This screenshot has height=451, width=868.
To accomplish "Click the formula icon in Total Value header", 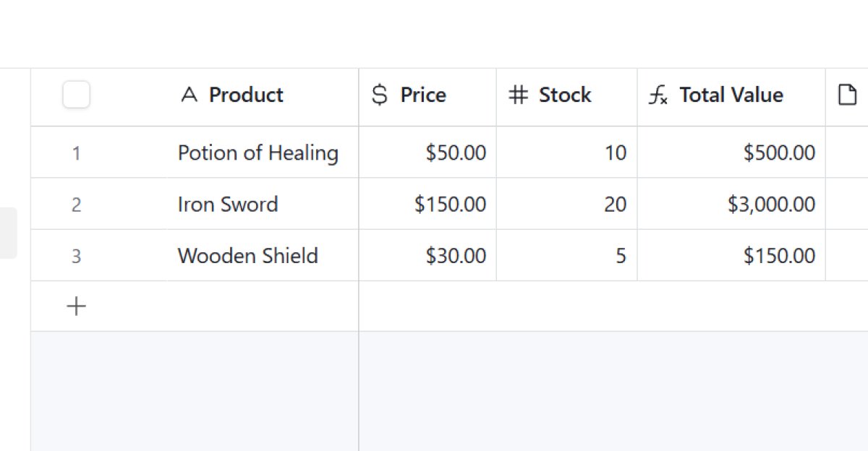I will point(658,95).
